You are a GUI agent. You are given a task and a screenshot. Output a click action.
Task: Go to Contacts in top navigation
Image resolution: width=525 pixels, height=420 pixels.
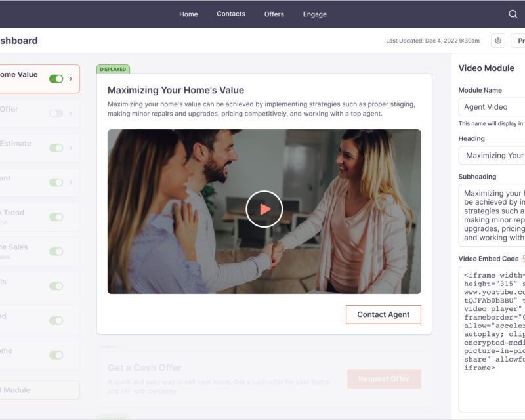(231, 14)
